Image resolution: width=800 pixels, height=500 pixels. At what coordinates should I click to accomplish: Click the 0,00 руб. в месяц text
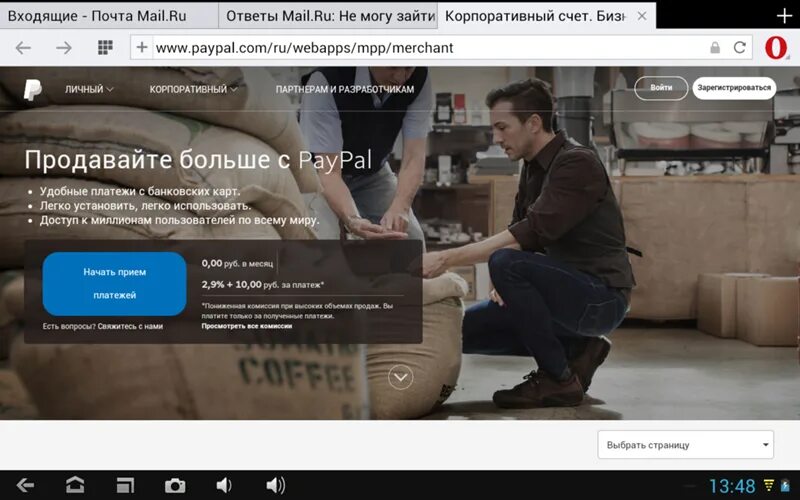tap(237, 264)
